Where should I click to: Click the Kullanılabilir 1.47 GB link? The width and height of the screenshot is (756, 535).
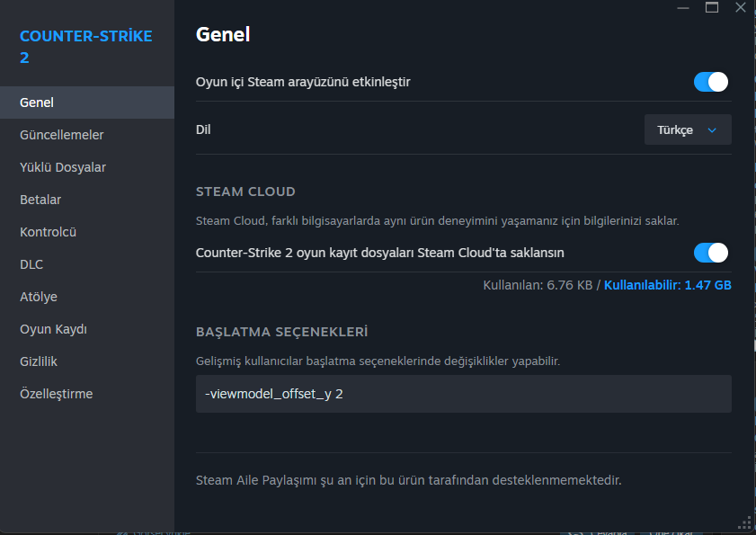click(x=667, y=285)
